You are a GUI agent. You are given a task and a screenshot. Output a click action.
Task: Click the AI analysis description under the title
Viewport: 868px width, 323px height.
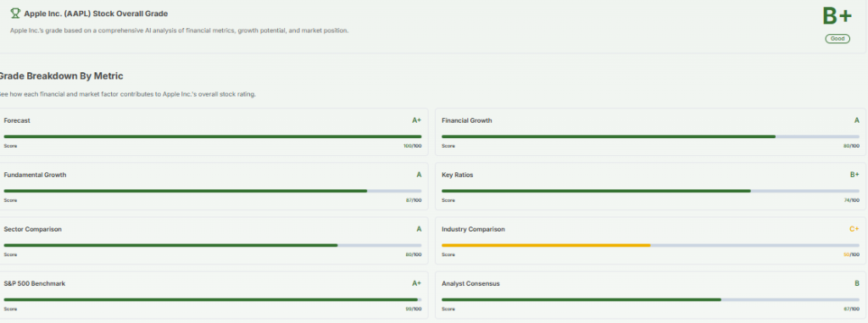[180, 31]
